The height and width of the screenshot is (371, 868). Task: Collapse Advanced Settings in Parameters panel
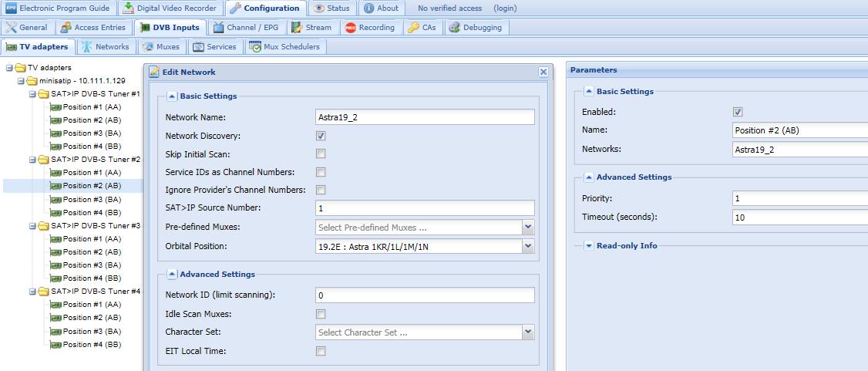point(588,177)
